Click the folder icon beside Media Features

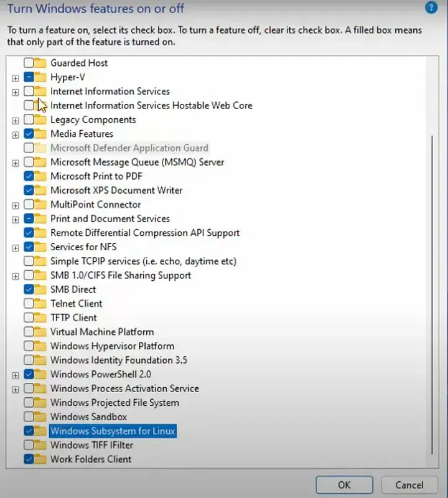click(40, 134)
